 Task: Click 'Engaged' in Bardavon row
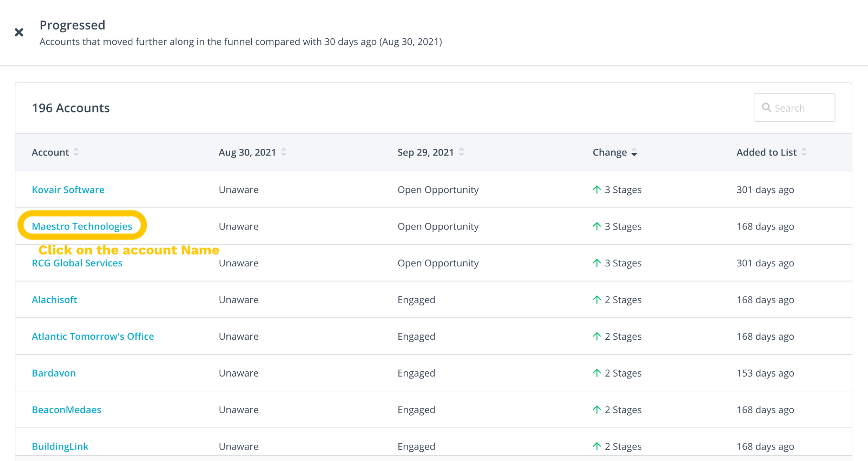pos(416,373)
